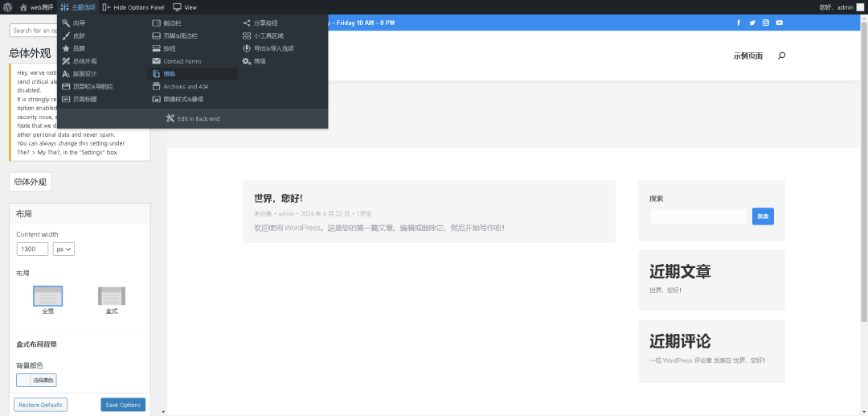Click the admin avatar in the admin bar
The width and height of the screenshot is (868, 416).
pos(860,7)
